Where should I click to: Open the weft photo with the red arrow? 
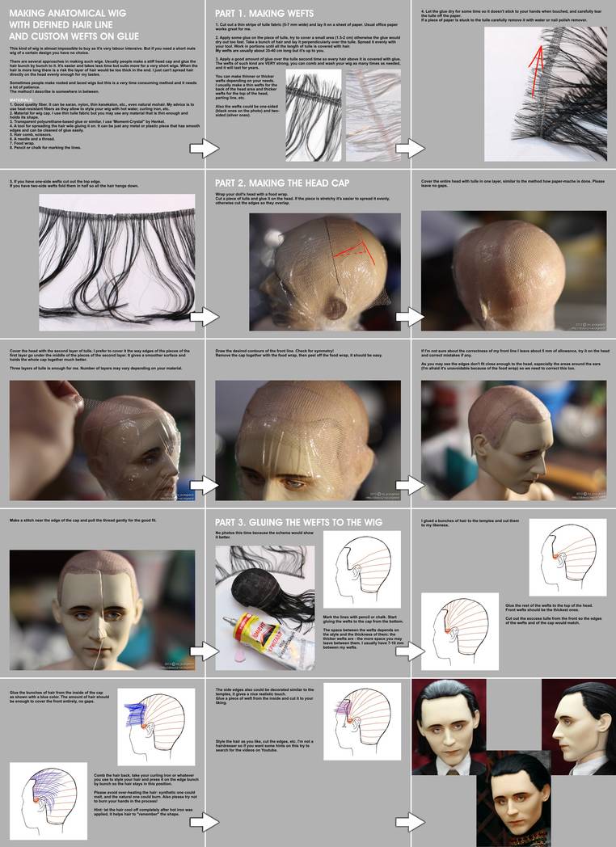pos(545,94)
